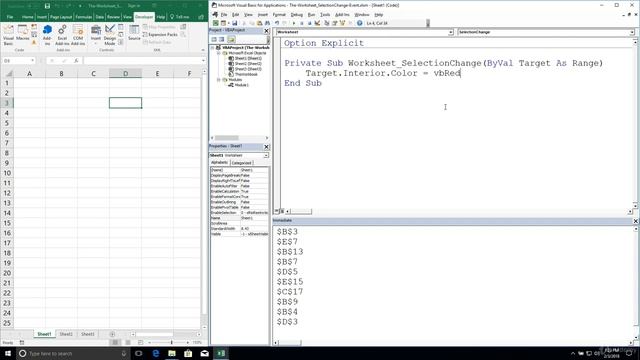Image resolution: width=640 pixels, height=360 pixels.
Task: Open the VBA editor Tools menu
Action: [x=325, y=15]
